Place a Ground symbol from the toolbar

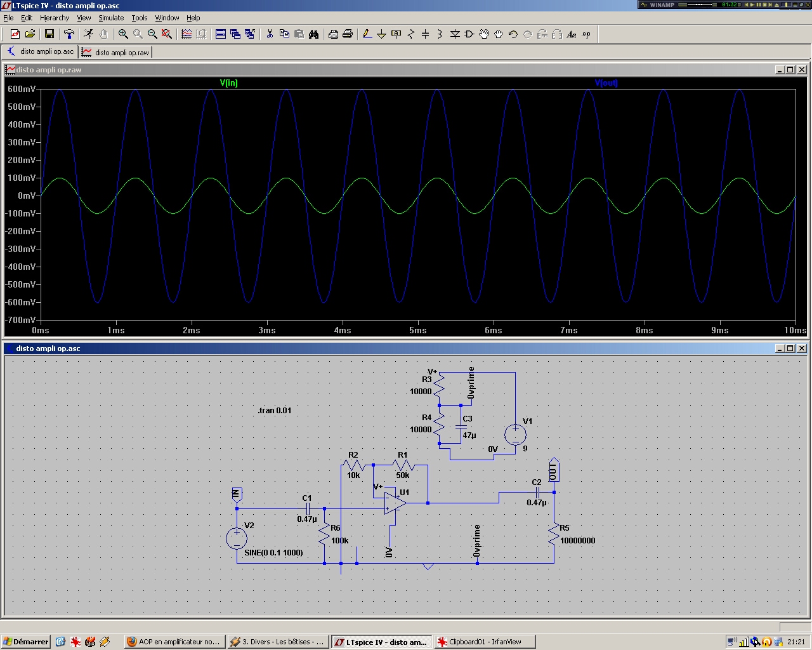tap(381, 34)
